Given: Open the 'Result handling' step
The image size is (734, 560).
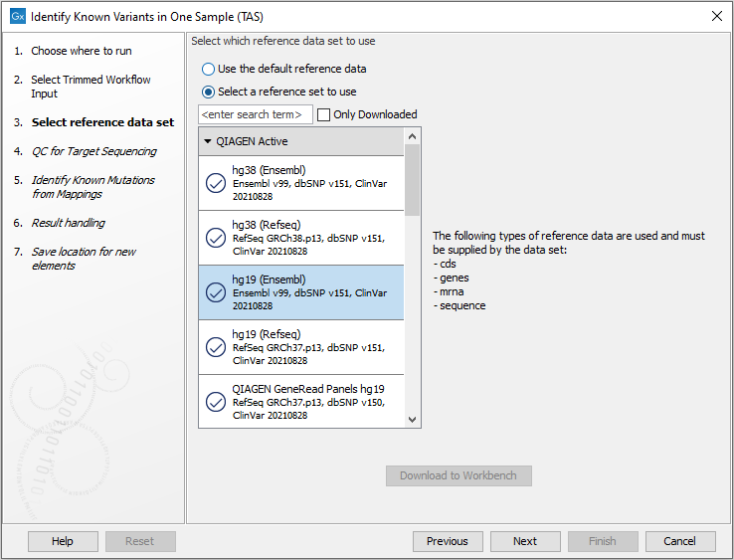Looking at the screenshot, I should pyautogui.click(x=68, y=223).
